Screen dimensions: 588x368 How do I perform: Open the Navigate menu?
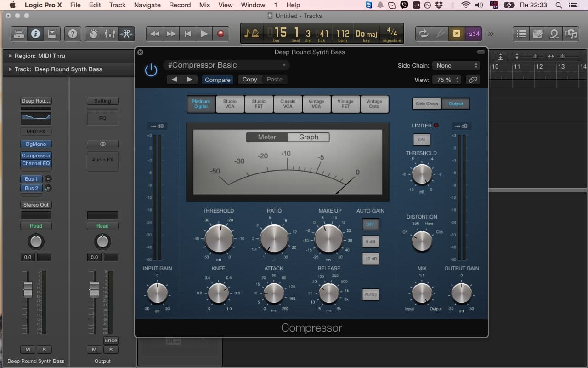click(x=147, y=5)
